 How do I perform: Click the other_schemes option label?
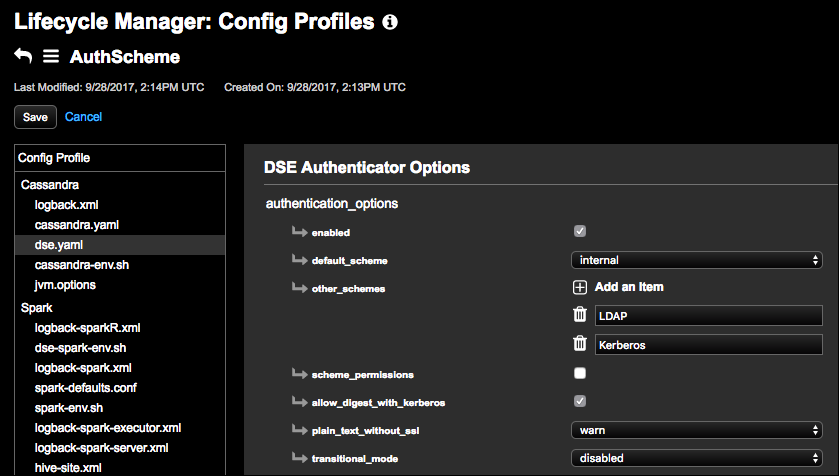[348, 289]
